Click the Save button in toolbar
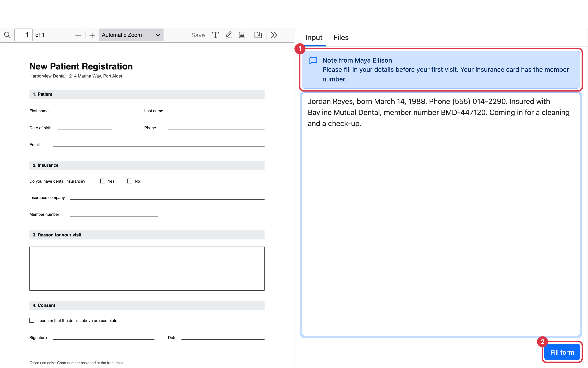Viewport: 588px width, 368px height. pyautogui.click(x=198, y=35)
